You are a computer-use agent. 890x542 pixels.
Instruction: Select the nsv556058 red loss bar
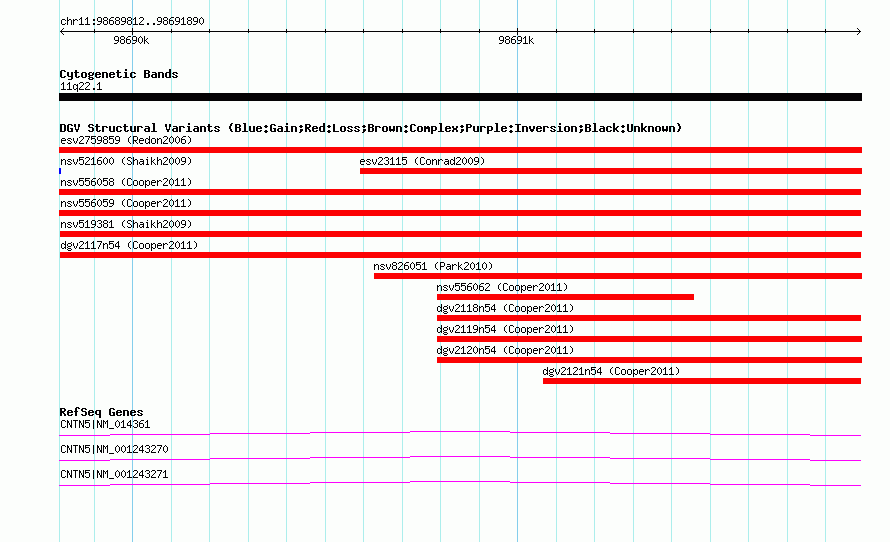click(460, 192)
